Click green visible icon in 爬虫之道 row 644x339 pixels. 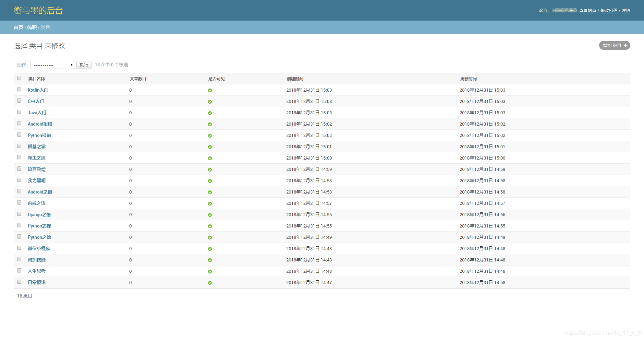pos(210,158)
